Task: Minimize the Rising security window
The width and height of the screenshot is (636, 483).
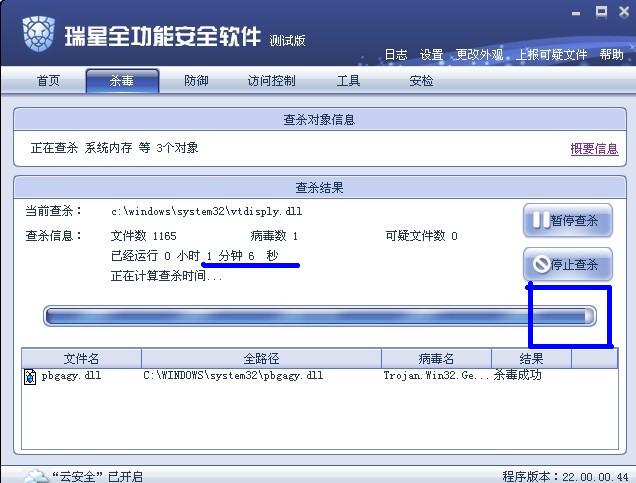Action: point(576,14)
